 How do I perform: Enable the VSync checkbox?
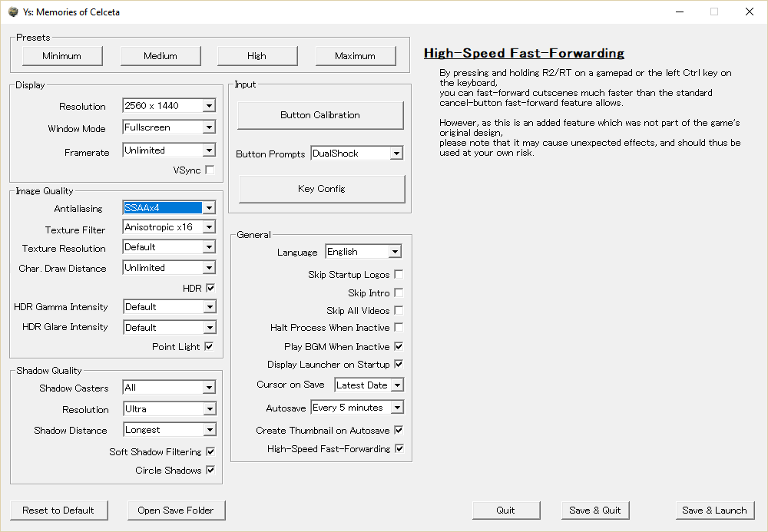point(210,170)
